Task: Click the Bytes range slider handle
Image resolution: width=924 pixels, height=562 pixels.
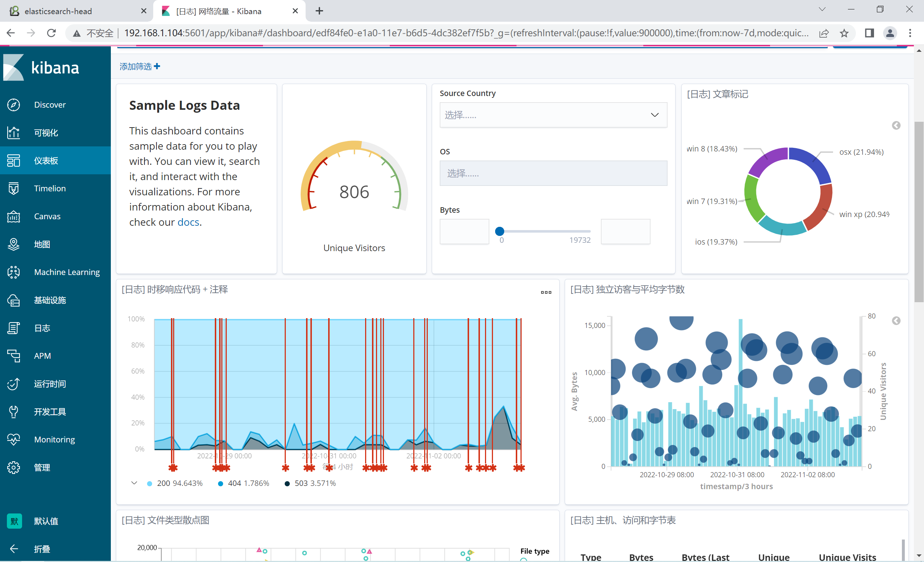Action: coord(499,231)
